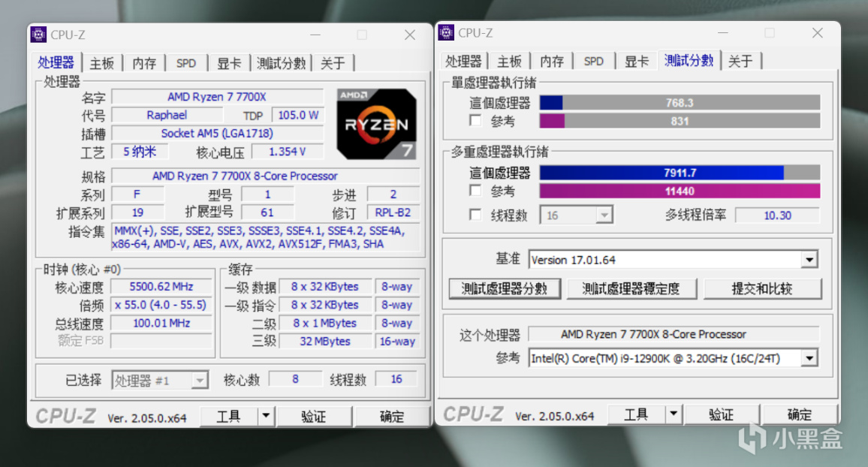Image resolution: width=868 pixels, height=467 pixels.
Task: Click single-thread score bar showing 768.3
Action: 680,102
